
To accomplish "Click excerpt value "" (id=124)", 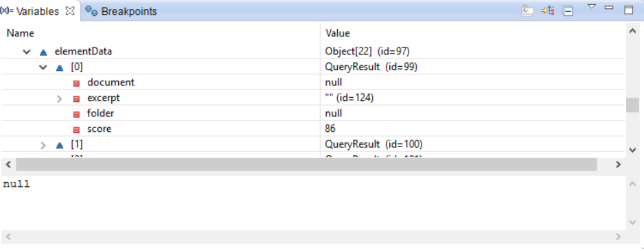I will tap(349, 98).
